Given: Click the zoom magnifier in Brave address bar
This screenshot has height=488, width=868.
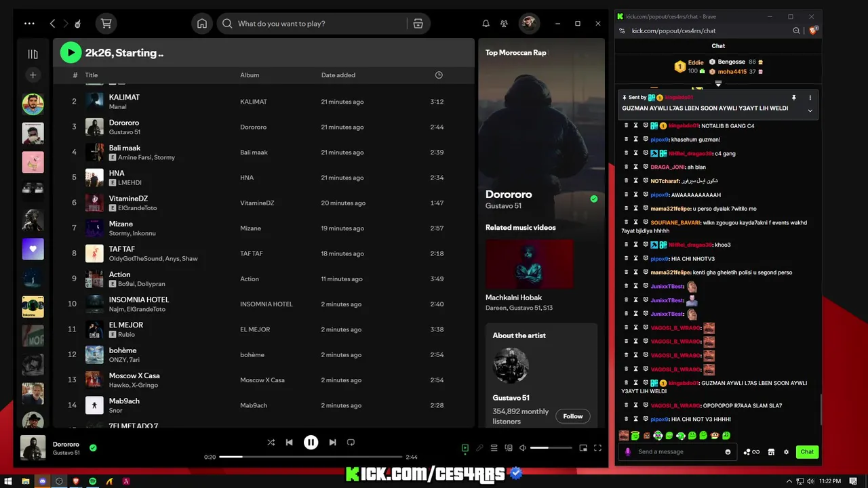Looking at the screenshot, I should point(797,30).
